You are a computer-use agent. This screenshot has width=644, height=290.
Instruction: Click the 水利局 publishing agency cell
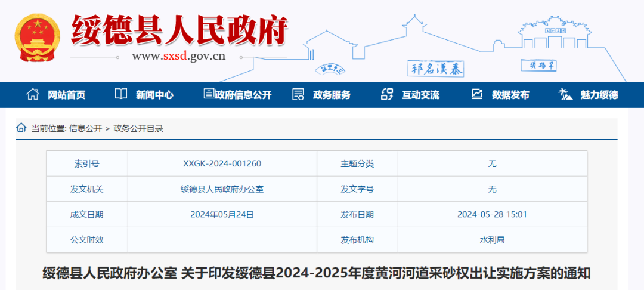492,239
